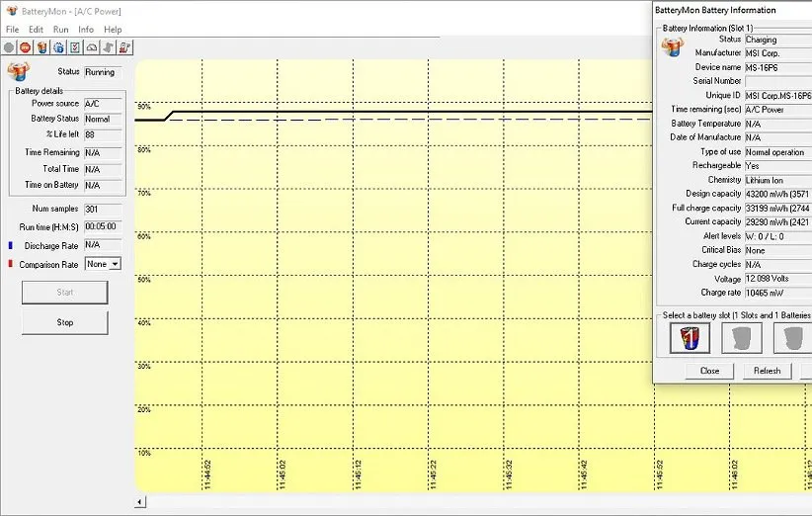
Task: Click the blue clock battery toolbar icon
Action: pyautogui.click(x=58, y=46)
